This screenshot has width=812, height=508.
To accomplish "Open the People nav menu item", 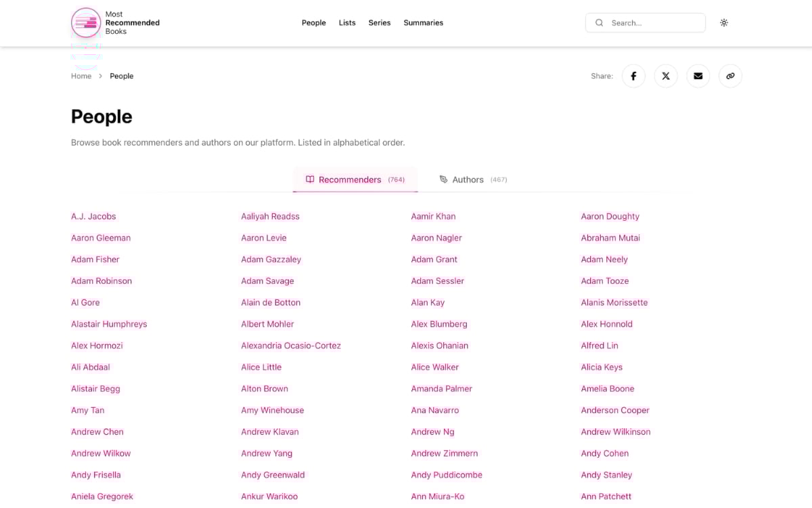I will [314, 22].
